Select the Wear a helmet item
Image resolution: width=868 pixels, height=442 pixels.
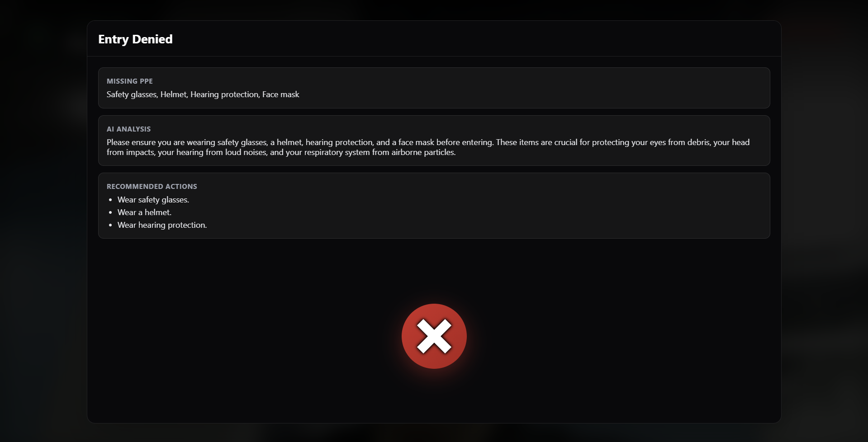tap(145, 212)
